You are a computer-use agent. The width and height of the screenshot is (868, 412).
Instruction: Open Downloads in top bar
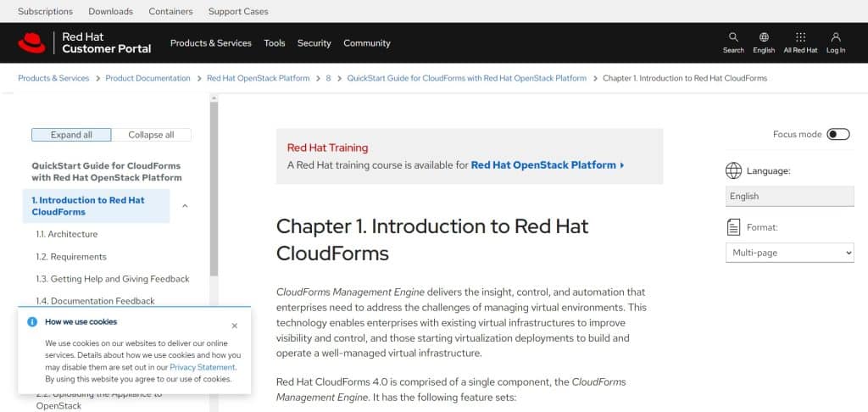click(111, 11)
